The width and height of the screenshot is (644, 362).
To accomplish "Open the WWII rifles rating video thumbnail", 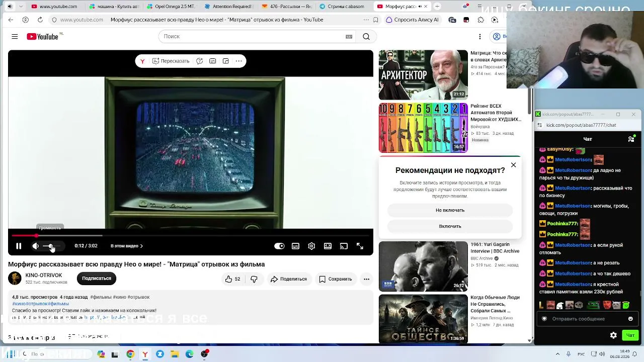I will (423, 128).
